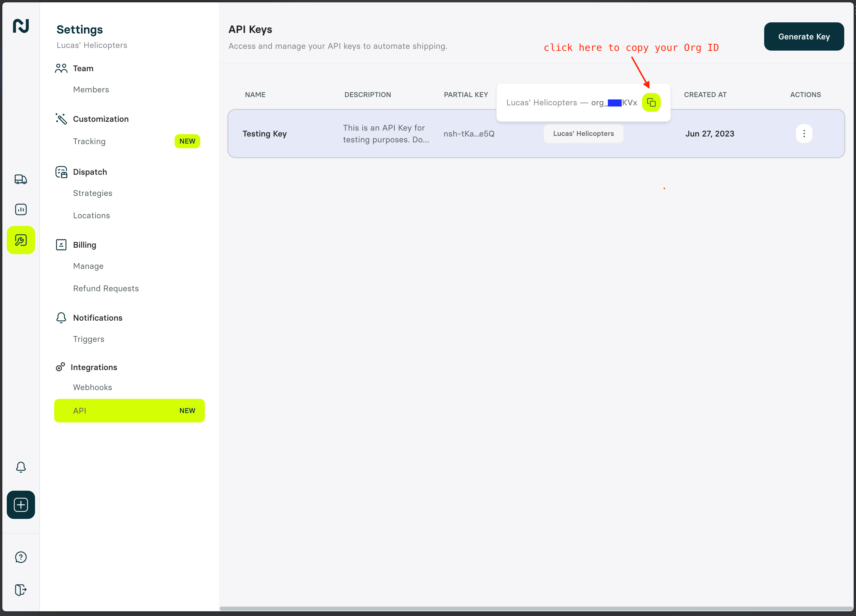The height and width of the screenshot is (616, 856).
Task: Open the notifications bell in left rail
Action: pyautogui.click(x=21, y=467)
